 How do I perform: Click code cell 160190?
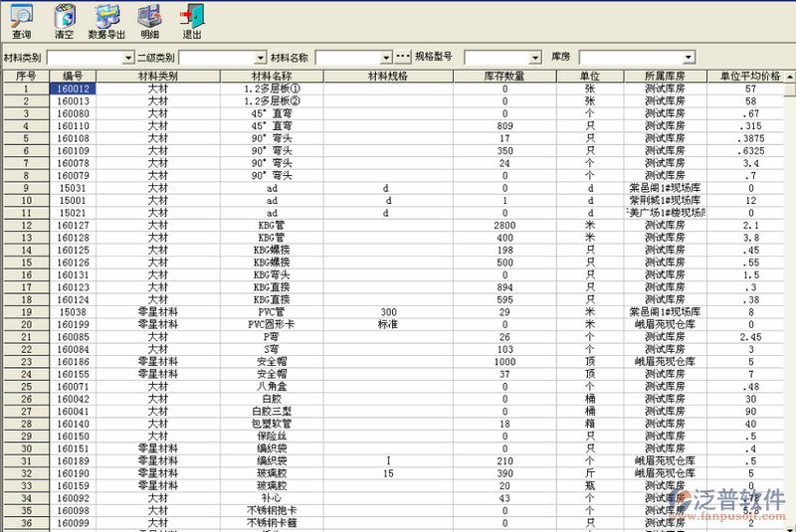(73, 473)
